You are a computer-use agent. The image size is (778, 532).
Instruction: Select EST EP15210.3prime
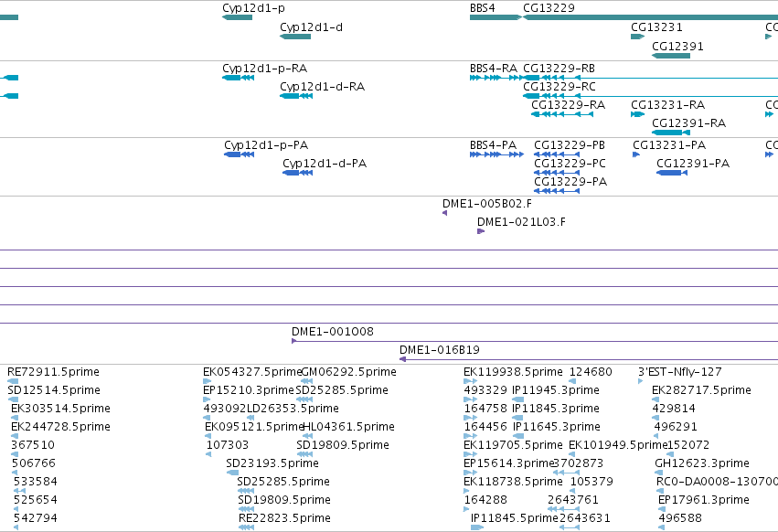coord(207,399)
